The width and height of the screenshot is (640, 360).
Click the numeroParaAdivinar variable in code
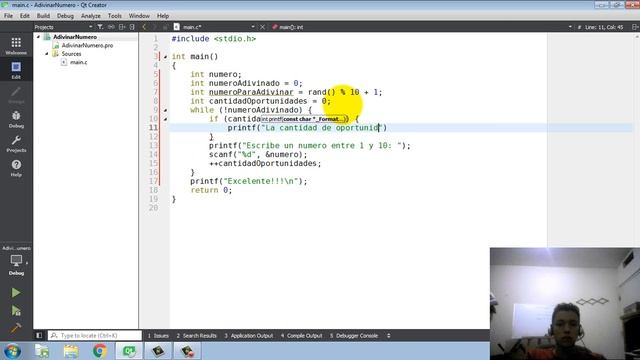point(251,92)
